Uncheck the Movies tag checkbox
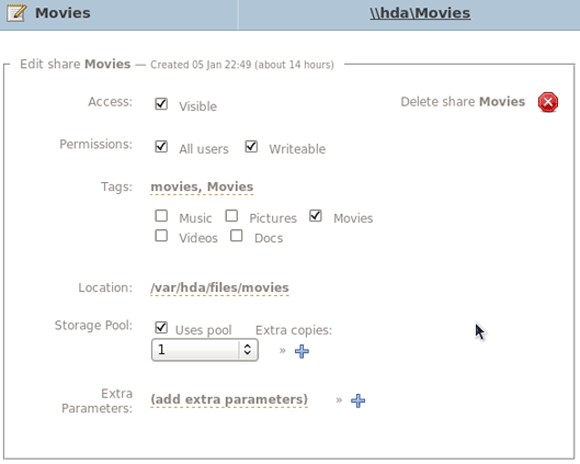Screen dimensions: 580x464 pyautogui.click(x=315, y=216)
